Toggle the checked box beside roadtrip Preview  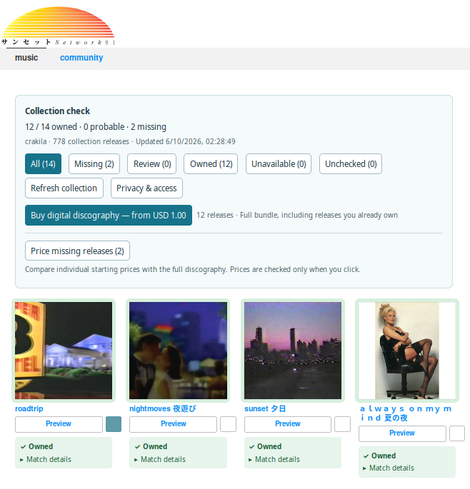pyautogui.click(x=114, y=424)
